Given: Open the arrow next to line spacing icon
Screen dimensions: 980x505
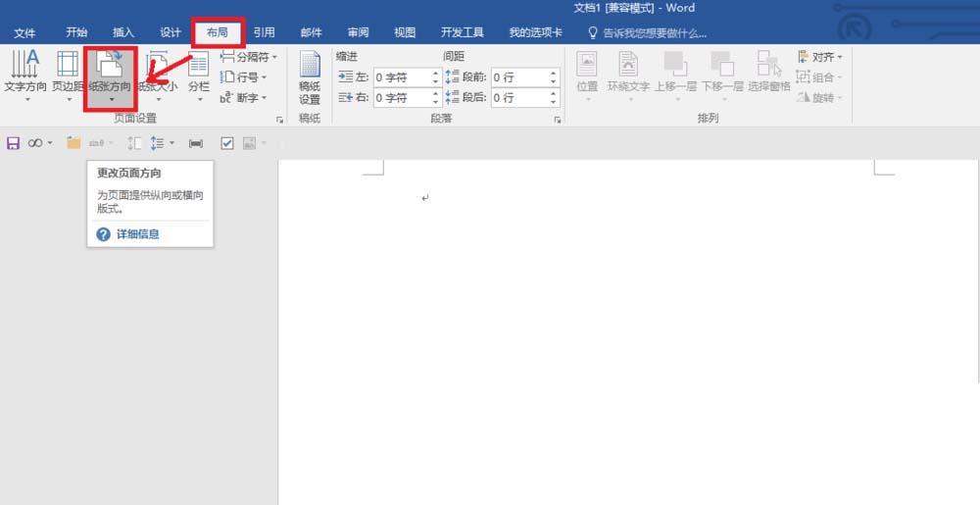Looking at the screenshot, I should click(x=171, y=144).
